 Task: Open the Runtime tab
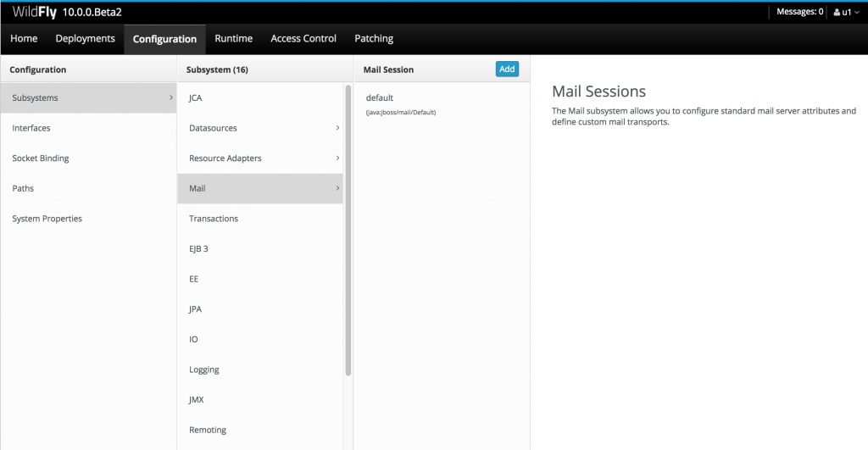[x=234, y=38]
